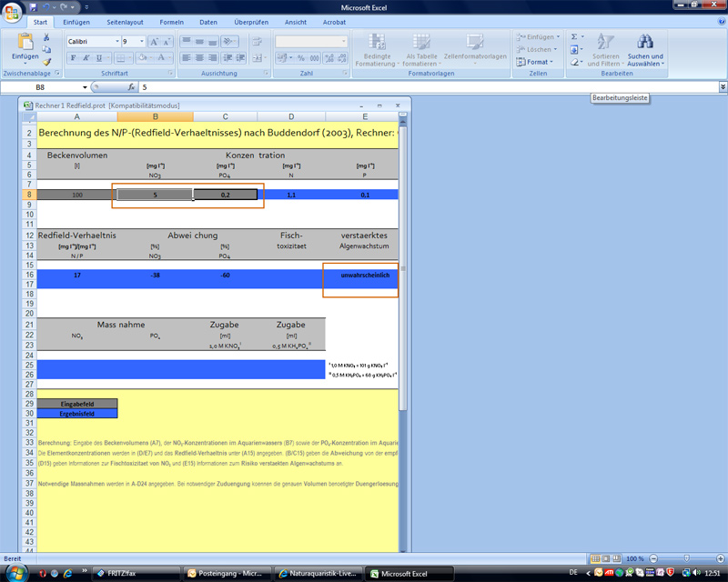Select the Format Painter brush icon
The image size is (728, 582).
coord(46,62)
